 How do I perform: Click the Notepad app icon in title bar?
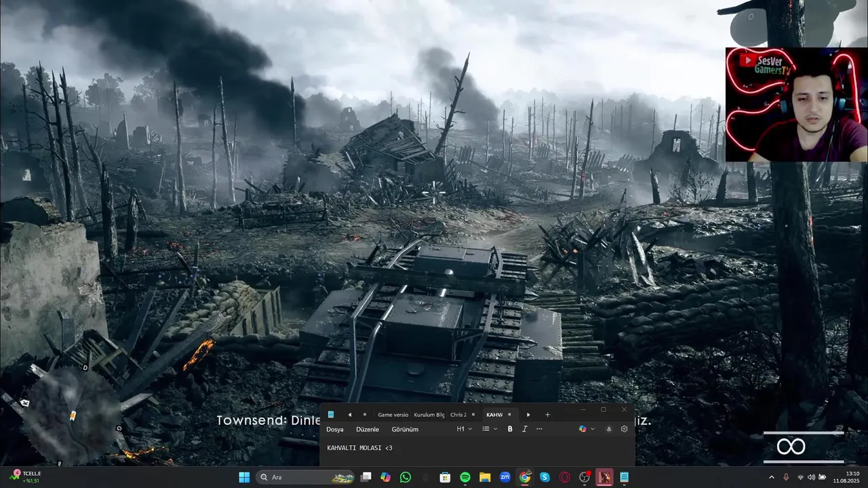331,415
